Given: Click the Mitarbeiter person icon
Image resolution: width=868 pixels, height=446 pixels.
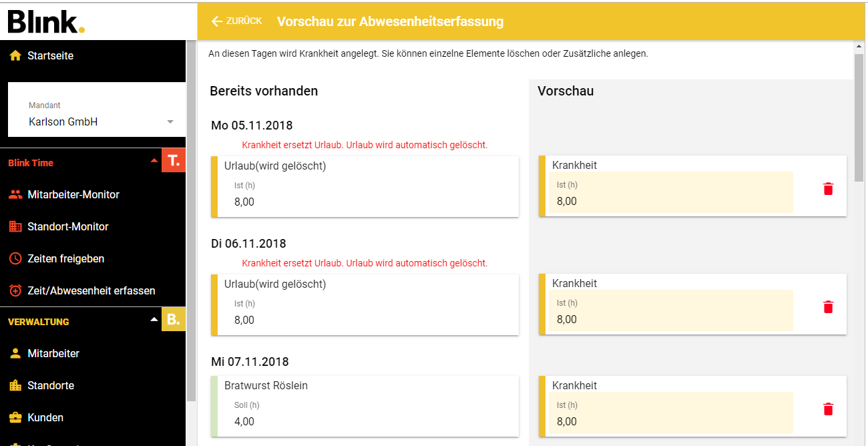Looking at the screenshot, I should click(x=15, y=354).
